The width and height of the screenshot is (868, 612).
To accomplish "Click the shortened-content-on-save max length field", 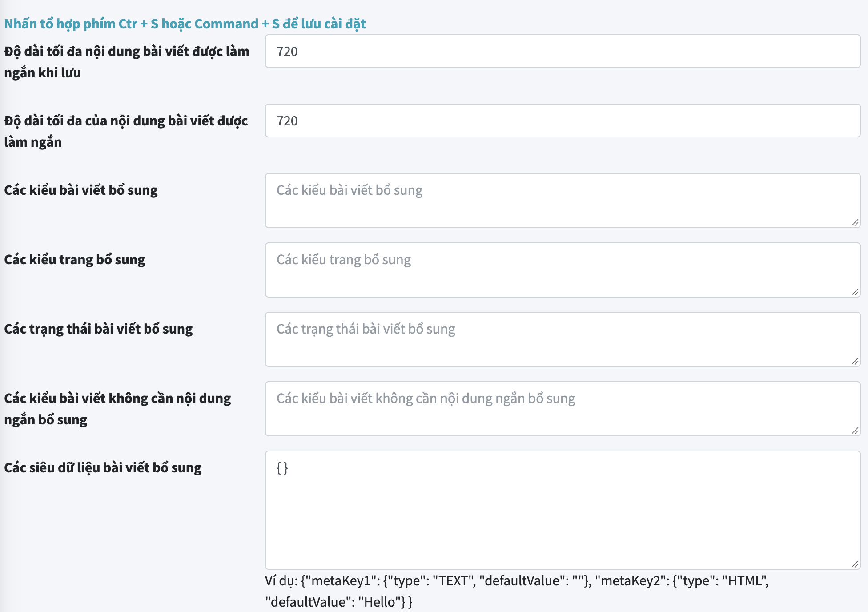I will [x=563, y=51].
